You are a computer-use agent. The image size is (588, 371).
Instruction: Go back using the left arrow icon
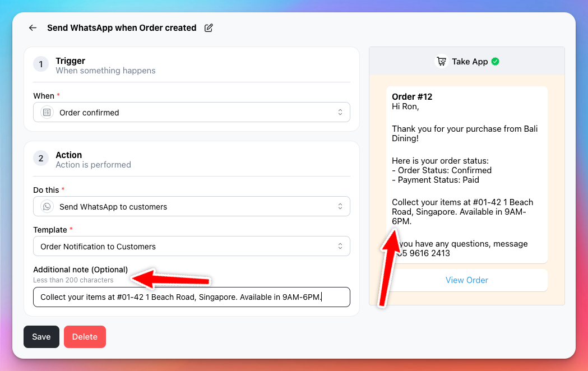[33, 27]
